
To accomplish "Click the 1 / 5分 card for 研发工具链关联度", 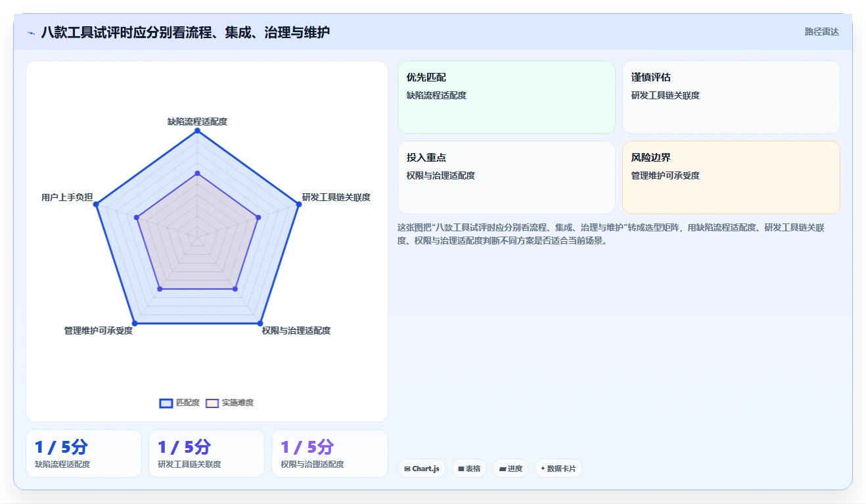I will point(206,453).
